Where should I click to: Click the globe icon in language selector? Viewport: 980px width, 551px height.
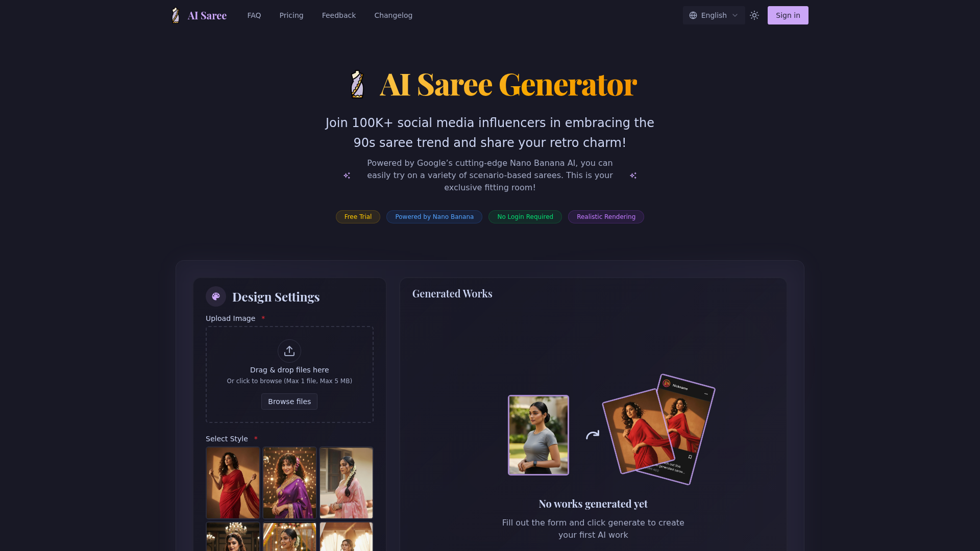pyautogui.click(x=693, y=15)
